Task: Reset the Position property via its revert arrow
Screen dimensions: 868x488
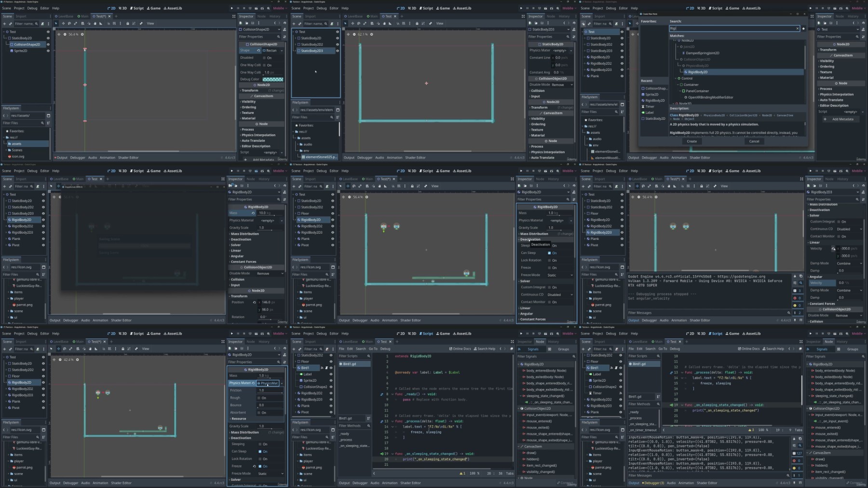Action: pos(254,302)
